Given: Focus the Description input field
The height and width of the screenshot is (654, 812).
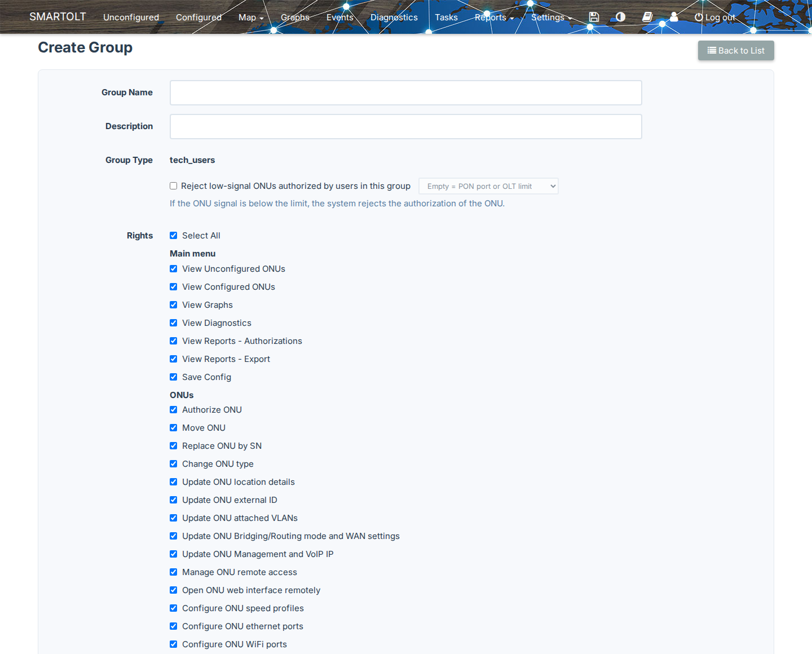Looking at the screenshot, I should coord(406,126).
